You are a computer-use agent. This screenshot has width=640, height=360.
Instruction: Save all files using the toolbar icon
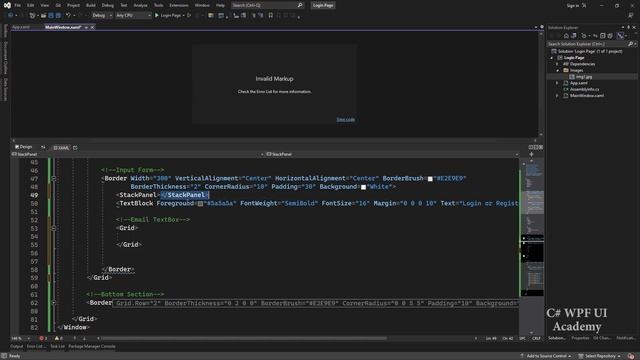[x=58, y=16]
